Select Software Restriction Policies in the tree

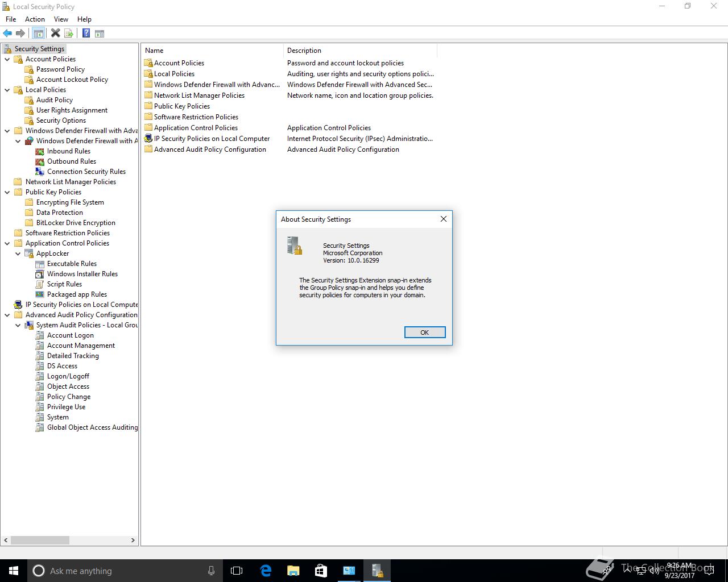[68, 233]
